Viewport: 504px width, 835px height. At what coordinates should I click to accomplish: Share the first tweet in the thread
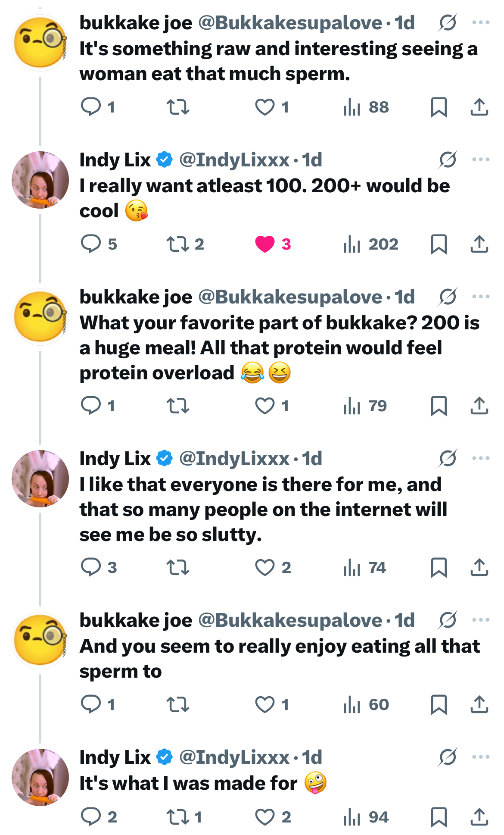[479, 107]
